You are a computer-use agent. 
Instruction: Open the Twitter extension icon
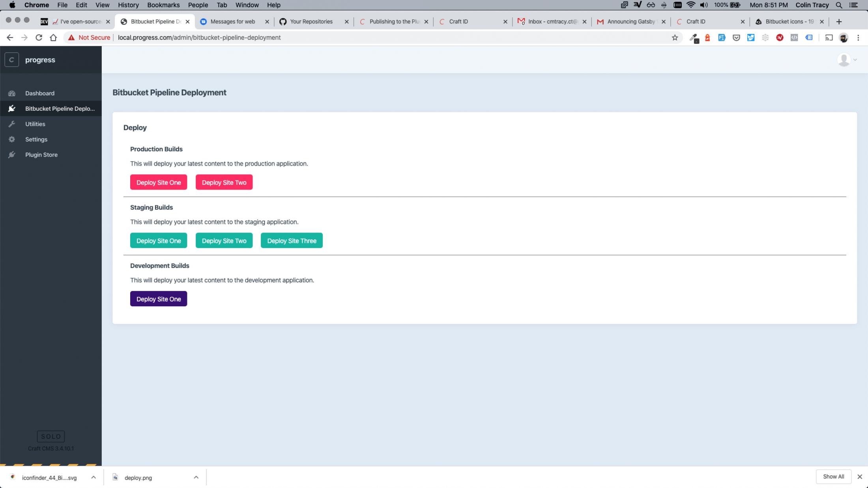pyautogui.click(x=751, y=37)
